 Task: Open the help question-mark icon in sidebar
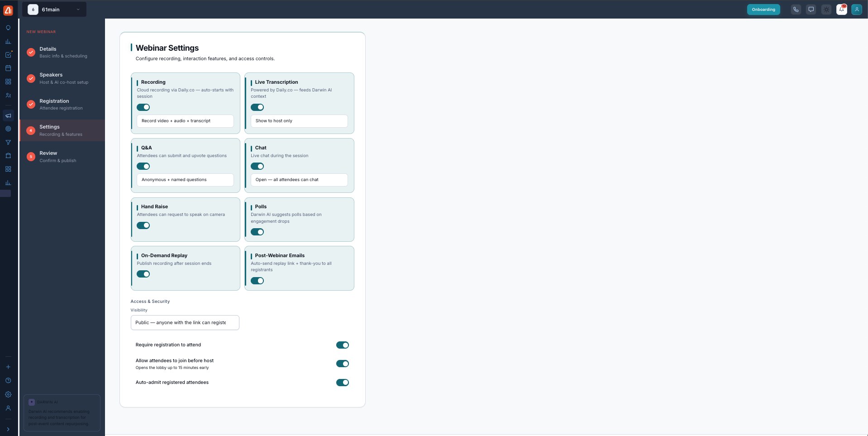click(x=8, y=381)
